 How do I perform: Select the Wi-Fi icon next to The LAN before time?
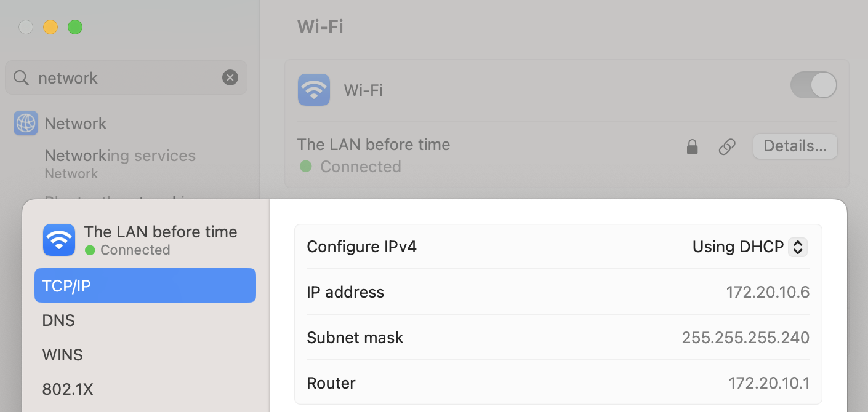pos(58,240)
